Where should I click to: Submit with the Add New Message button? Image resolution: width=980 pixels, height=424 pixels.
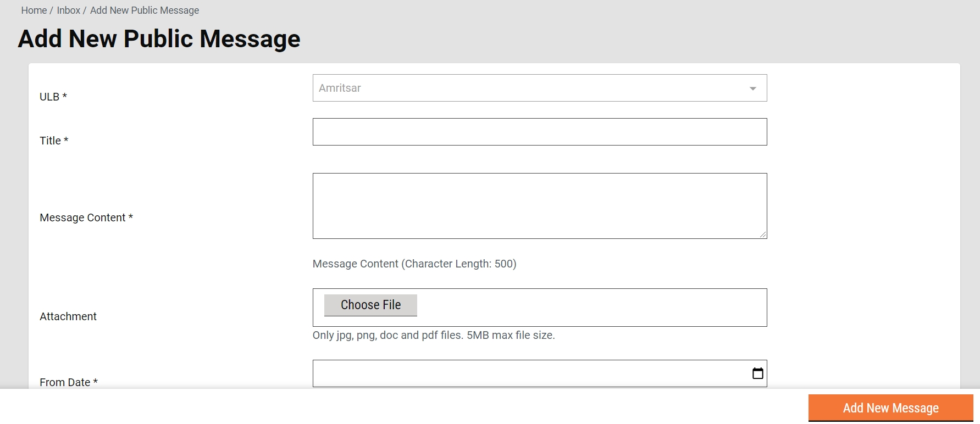(x=890, y=408)
